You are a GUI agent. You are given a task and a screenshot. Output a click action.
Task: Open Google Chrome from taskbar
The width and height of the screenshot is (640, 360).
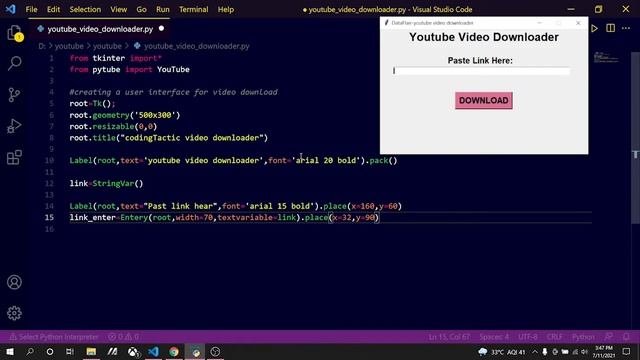(174, 351)
